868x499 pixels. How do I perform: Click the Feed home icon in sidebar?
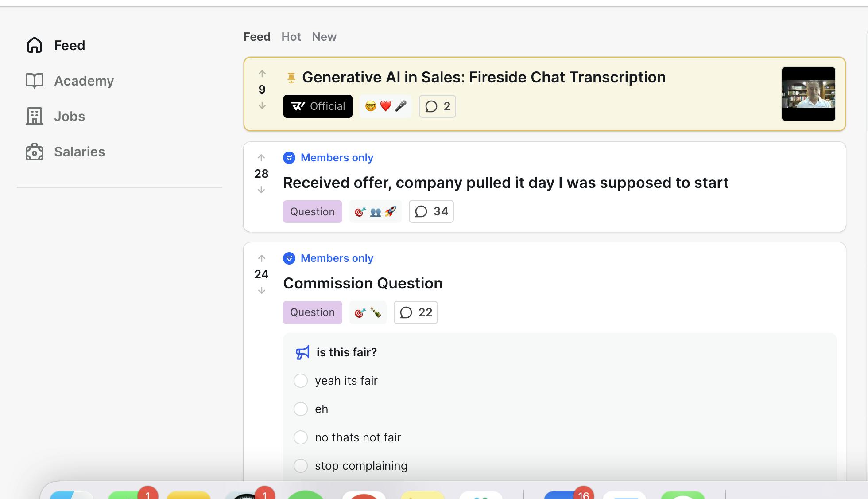click(35, 45)
